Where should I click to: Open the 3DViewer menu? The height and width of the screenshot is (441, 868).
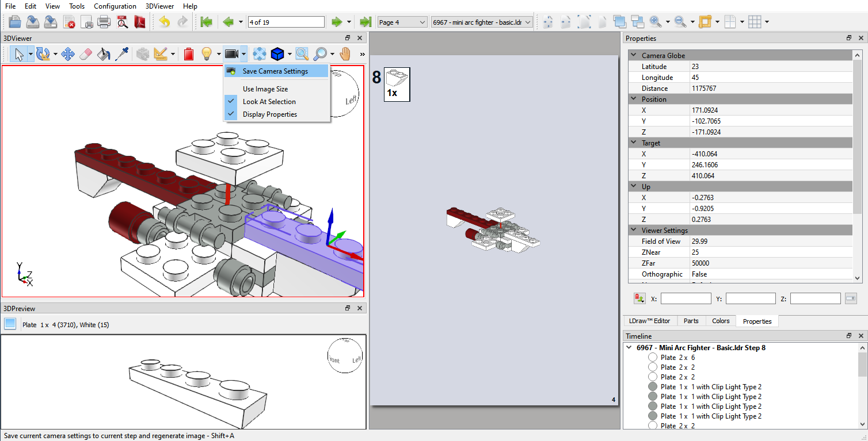[159, 6]
